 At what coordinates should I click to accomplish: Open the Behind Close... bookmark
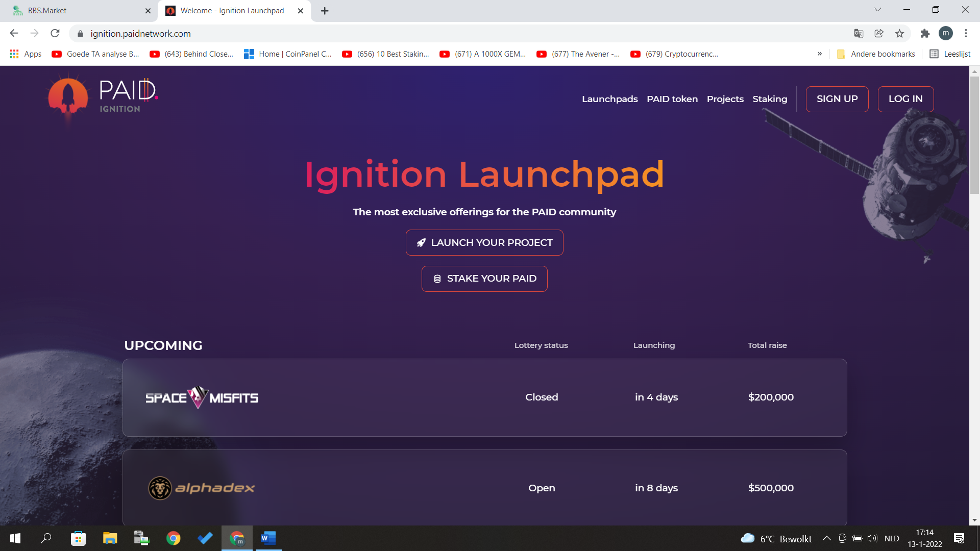pyautogui.click(x=191, y=54)
